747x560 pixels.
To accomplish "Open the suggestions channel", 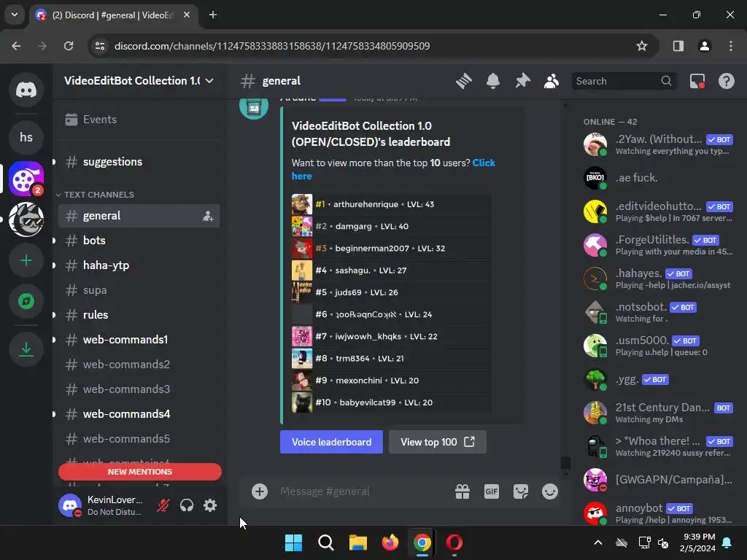I will coord(139,162).
